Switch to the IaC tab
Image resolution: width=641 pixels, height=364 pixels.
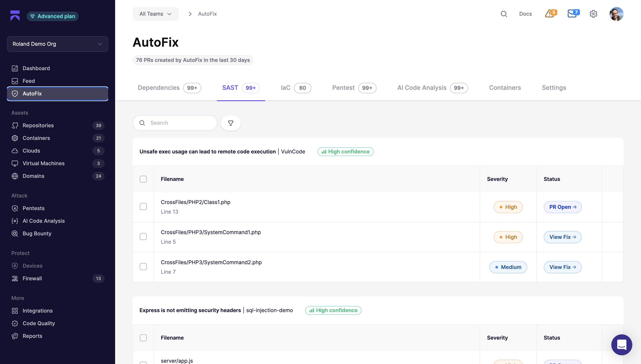pyautogui.click(x=296, y=88)
